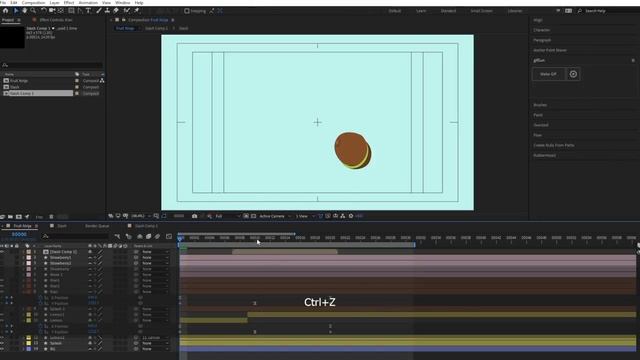Toggle Frame Blending icon in timeline

(x=148, y=236)
